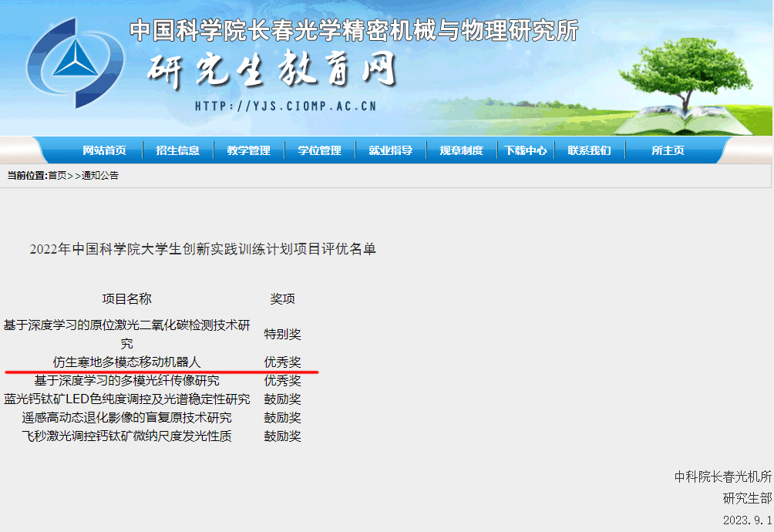Click the HTTP://YJS.CIOMP.AC.CN banner URL text

285,106
